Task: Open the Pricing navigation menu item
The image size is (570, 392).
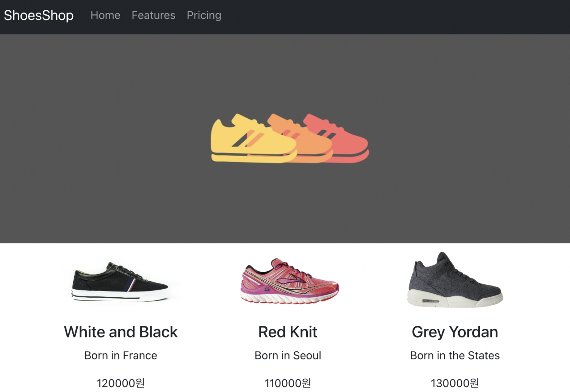Action: (204, 15)
